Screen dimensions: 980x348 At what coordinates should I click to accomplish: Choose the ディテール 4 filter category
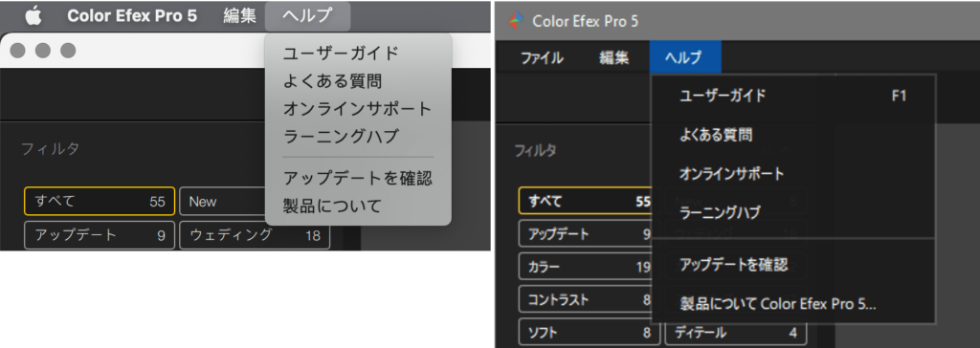click(736, 333)
